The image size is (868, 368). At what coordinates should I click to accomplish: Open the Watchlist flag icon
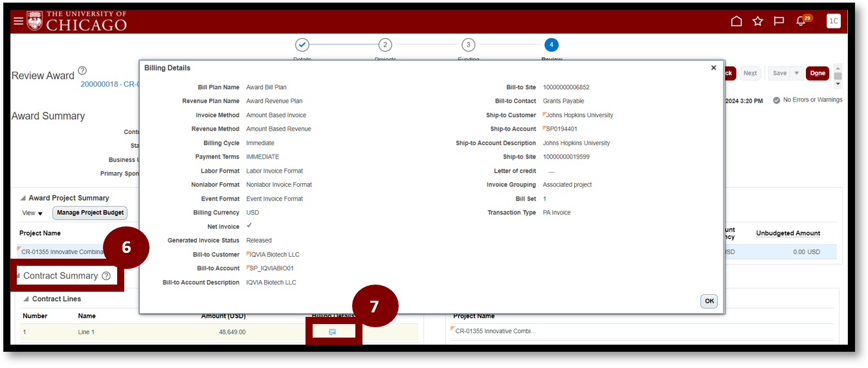(779, 21)
